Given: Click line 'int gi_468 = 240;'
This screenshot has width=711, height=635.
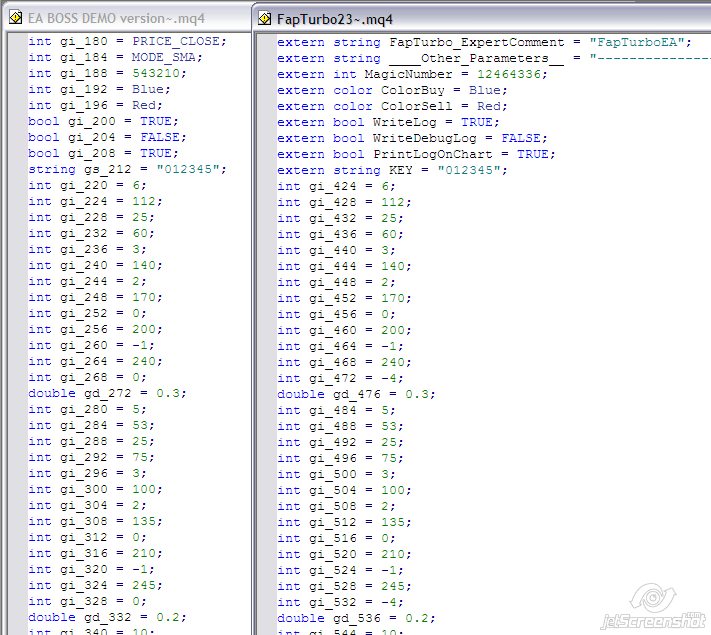Looking at the screenshot, I should coord(344,362).
